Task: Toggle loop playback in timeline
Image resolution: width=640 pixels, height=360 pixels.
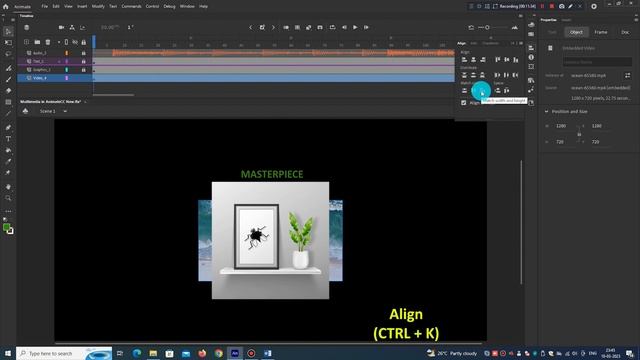Action: coord(333,27)
